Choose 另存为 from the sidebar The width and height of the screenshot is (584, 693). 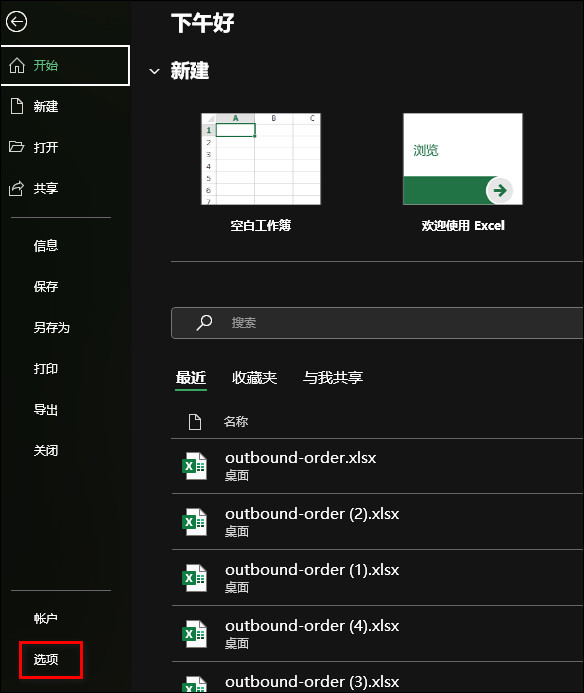(51, 327)
